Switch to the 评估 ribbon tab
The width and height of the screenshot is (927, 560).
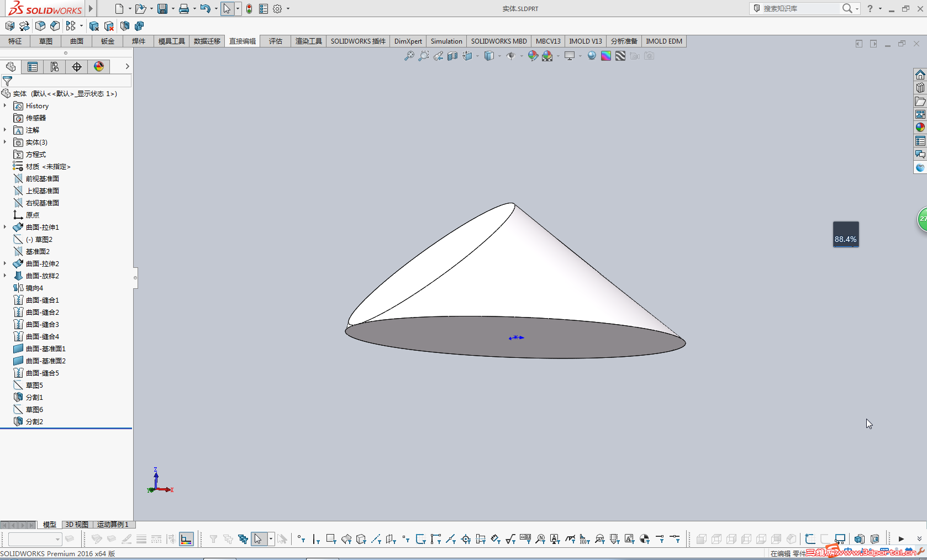tap(276, 41)
